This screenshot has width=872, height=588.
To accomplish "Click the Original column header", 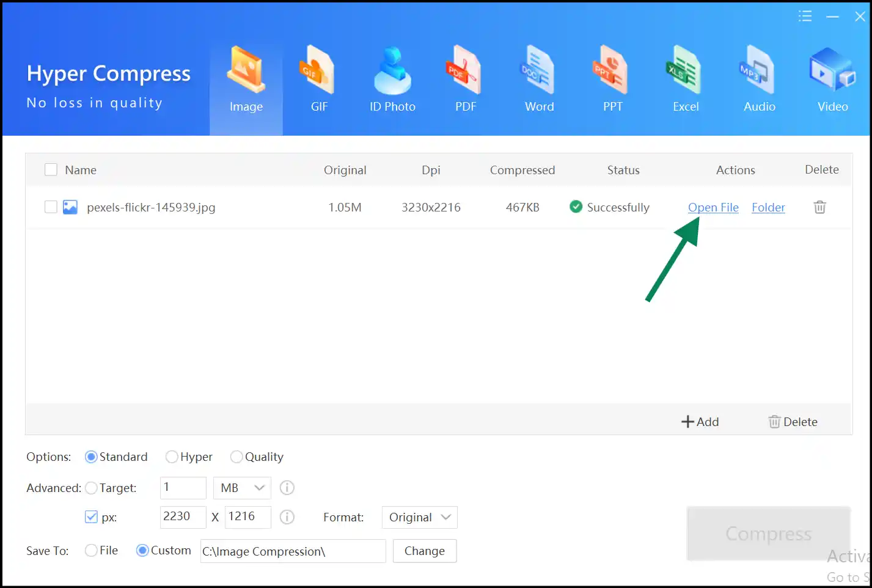I will pyautogui.click(x=345, y=170).
